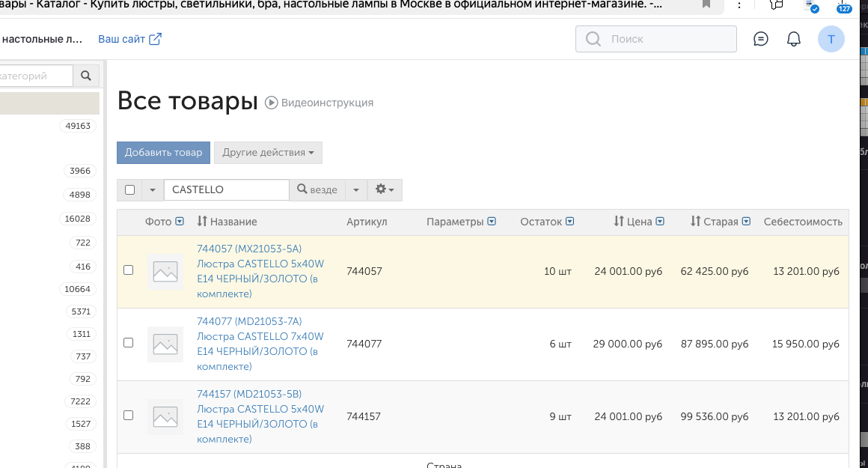Open the gear settings menu in toolbar

pos(385,190)
